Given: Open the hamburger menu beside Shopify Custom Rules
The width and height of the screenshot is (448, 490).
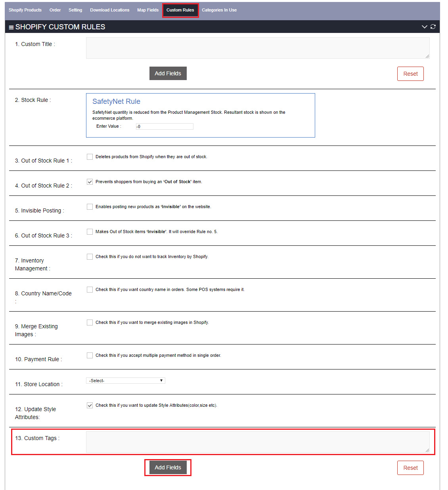Looking at the screenshot, I should click(11, 27).
